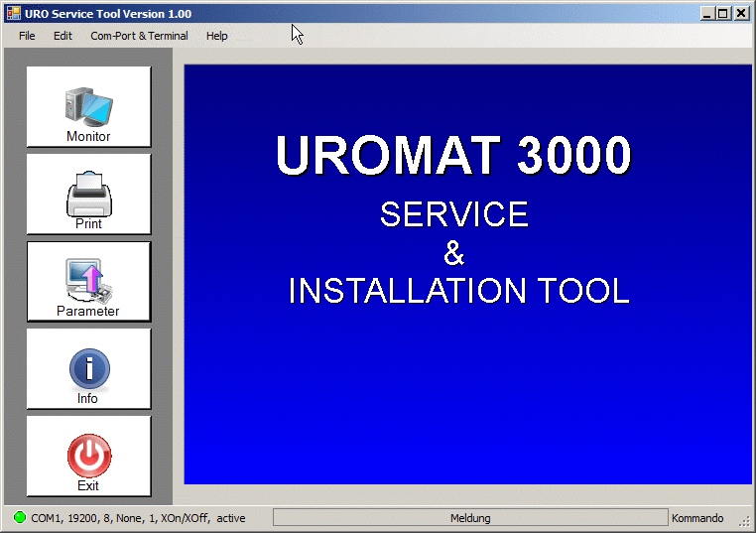
Task: Click the URO Service Tool title bar icon
Action: [x=13, y=14]
